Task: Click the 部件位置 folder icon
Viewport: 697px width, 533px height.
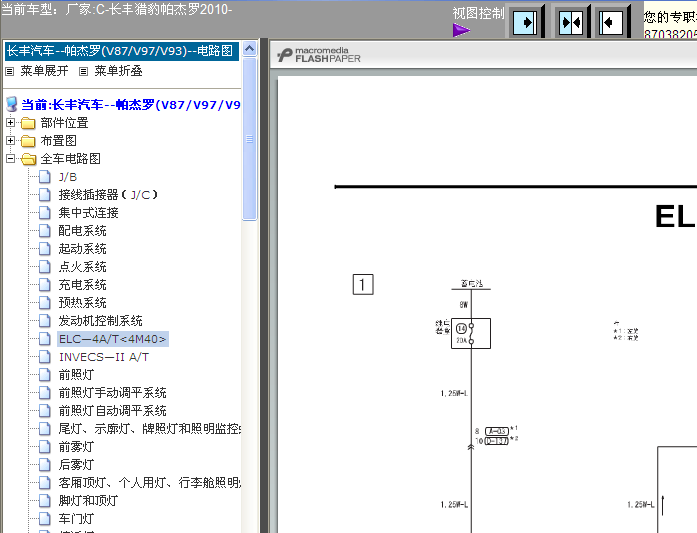Action: point(28,123)
